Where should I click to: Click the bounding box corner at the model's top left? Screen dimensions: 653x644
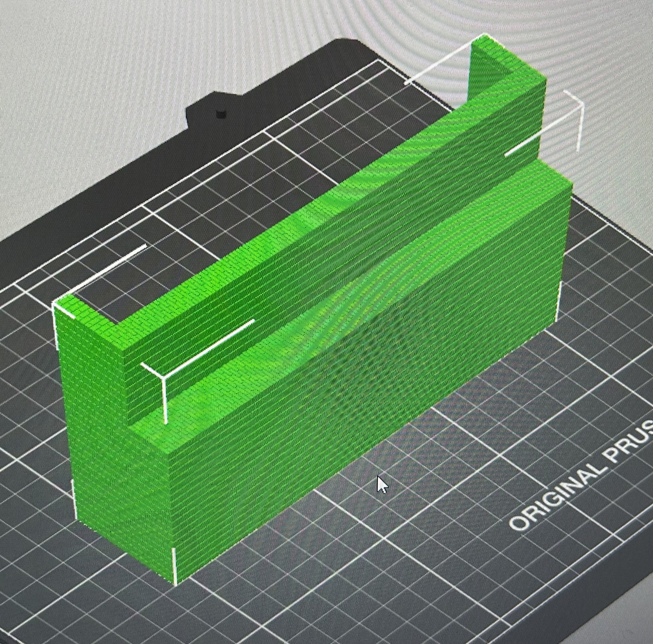[x=54, y=303]
